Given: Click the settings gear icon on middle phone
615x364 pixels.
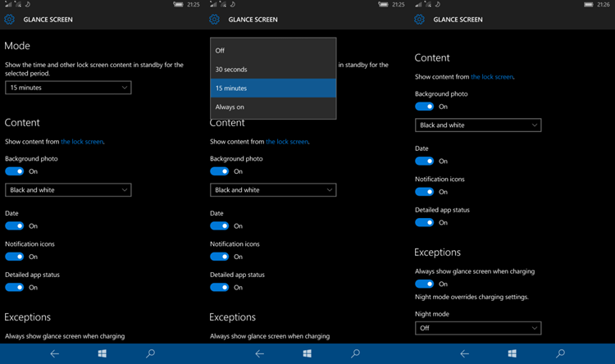Looking at the screenshot, I should 214,19.
